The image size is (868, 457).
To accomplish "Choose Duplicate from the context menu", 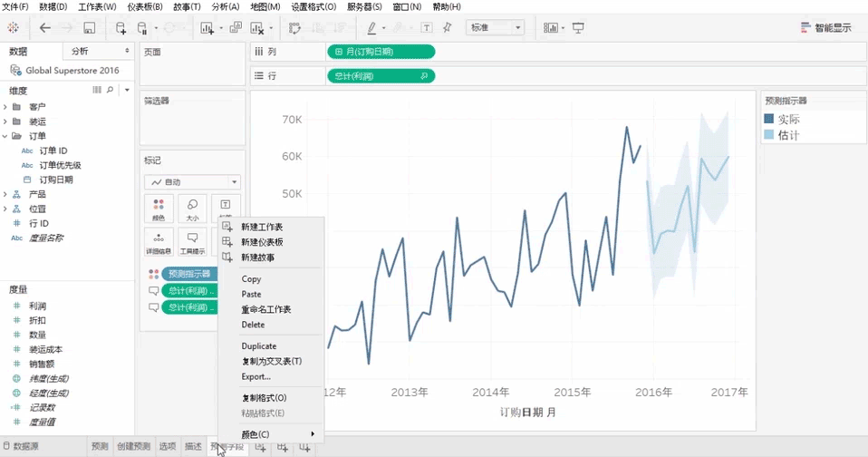I will (259, 346).
